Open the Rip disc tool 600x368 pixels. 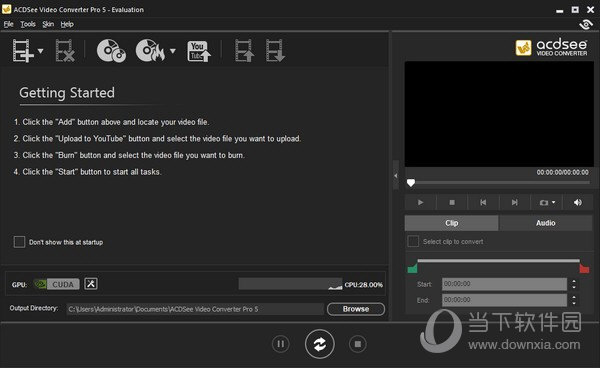point(111,50)
